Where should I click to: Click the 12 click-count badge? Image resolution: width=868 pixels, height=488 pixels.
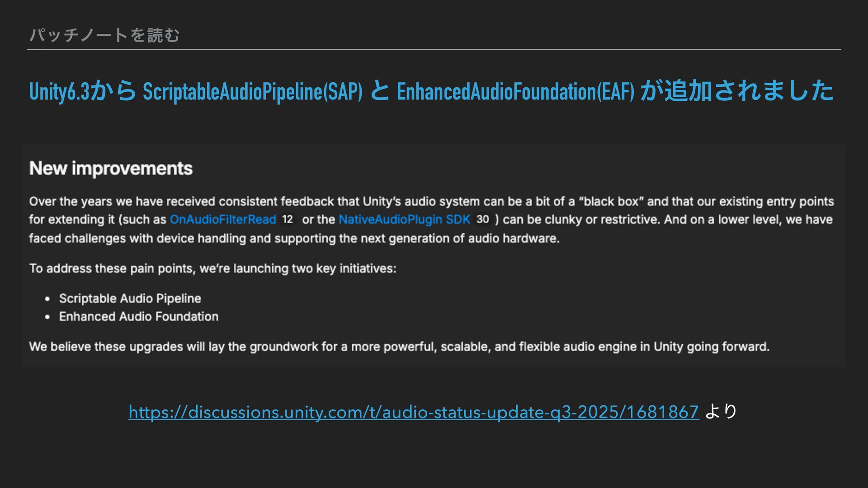288,220
